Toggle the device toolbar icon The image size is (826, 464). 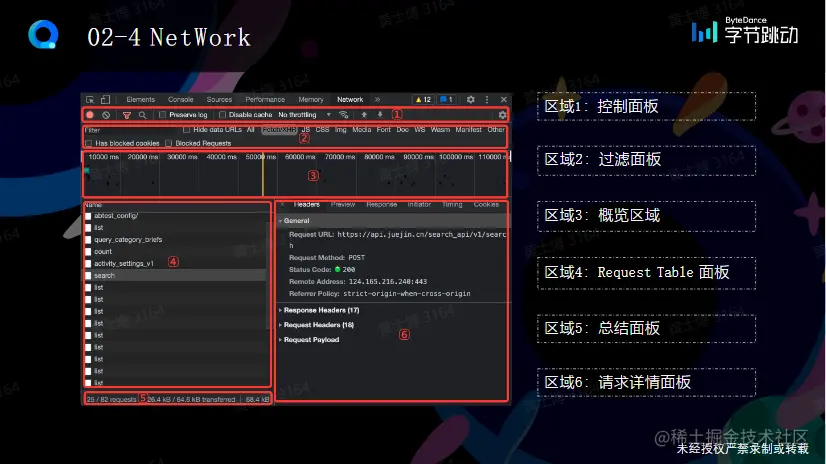tap(105, 100)
